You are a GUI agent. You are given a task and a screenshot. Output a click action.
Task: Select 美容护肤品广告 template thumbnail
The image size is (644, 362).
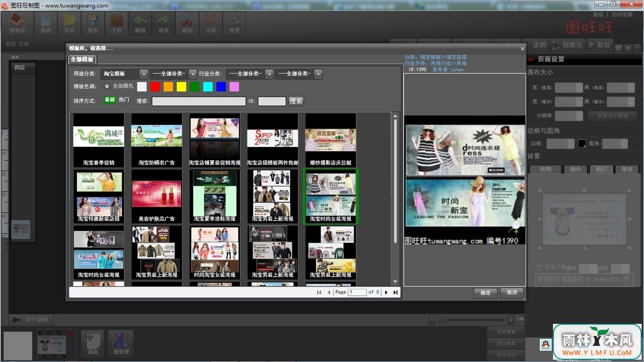(157, 197)
